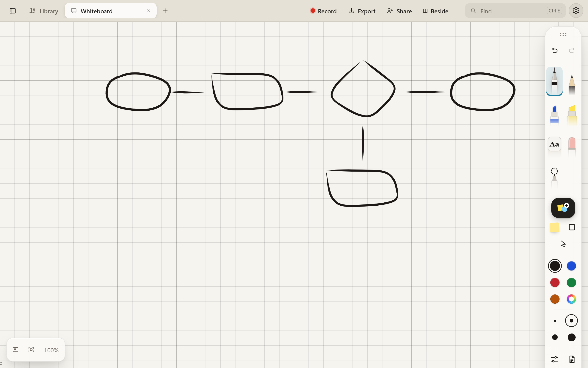The height and width of the screenshot is (368, 588).
Task: Undo the last stroke
Action: [x=555, y=50]
